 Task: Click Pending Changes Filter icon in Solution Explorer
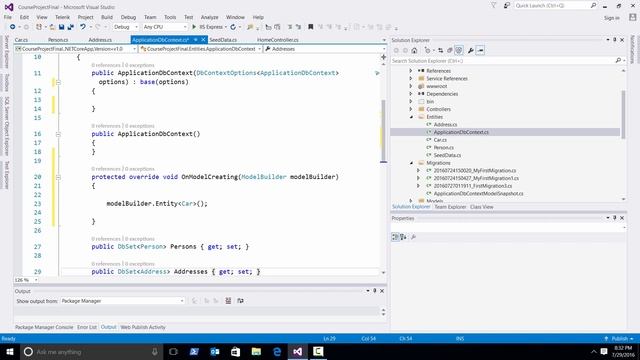(x=427, y=50)
